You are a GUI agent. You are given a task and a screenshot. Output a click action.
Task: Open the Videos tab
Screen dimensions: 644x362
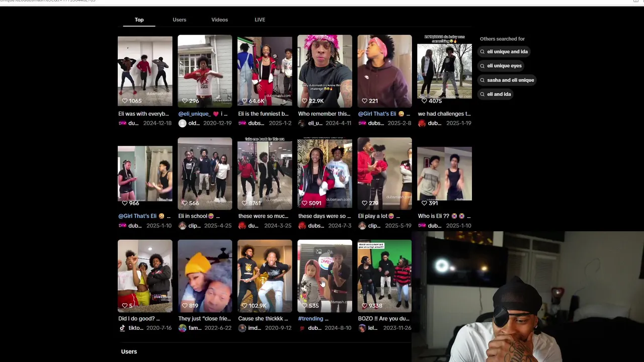tap(219, 20)
